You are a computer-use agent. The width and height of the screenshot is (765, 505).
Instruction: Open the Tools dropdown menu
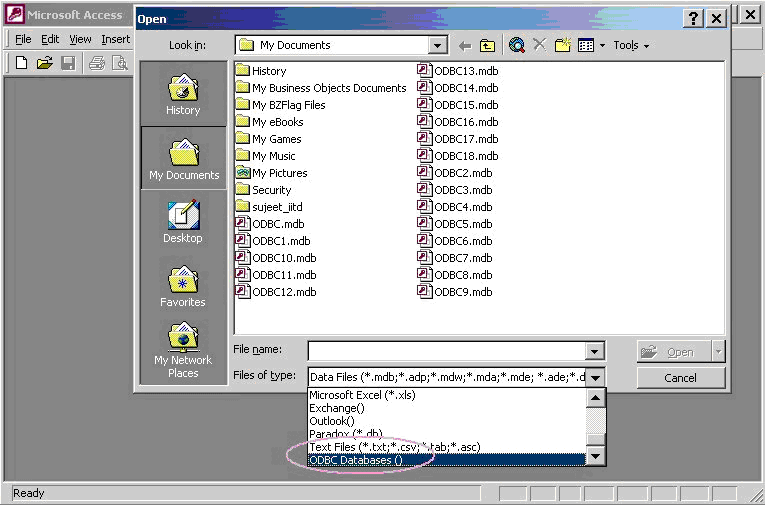pyautogui.click(x=631, y=45)
